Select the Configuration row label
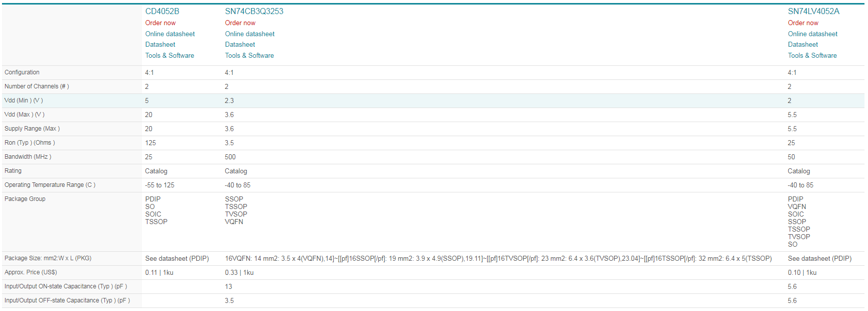 click(22, 72)
